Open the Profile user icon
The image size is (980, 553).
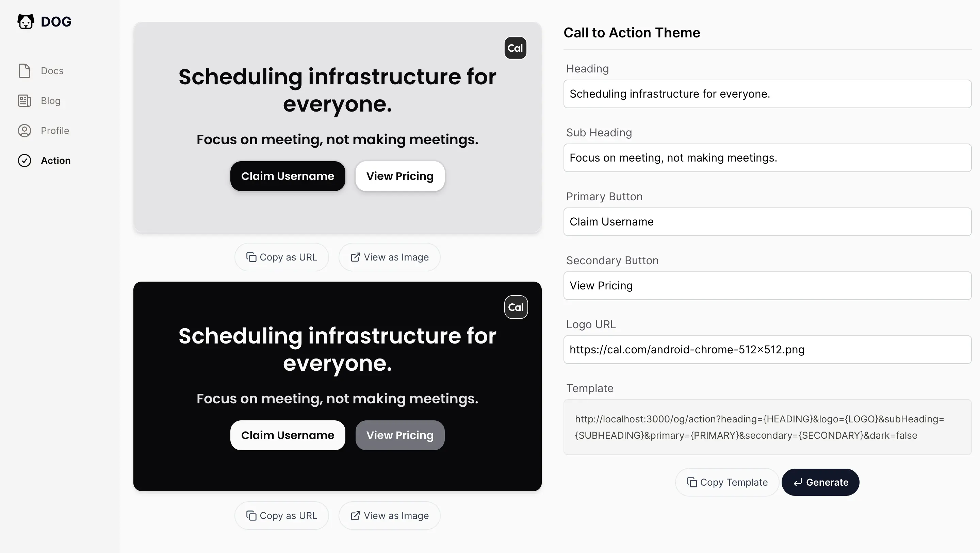(x=24, y=131)
